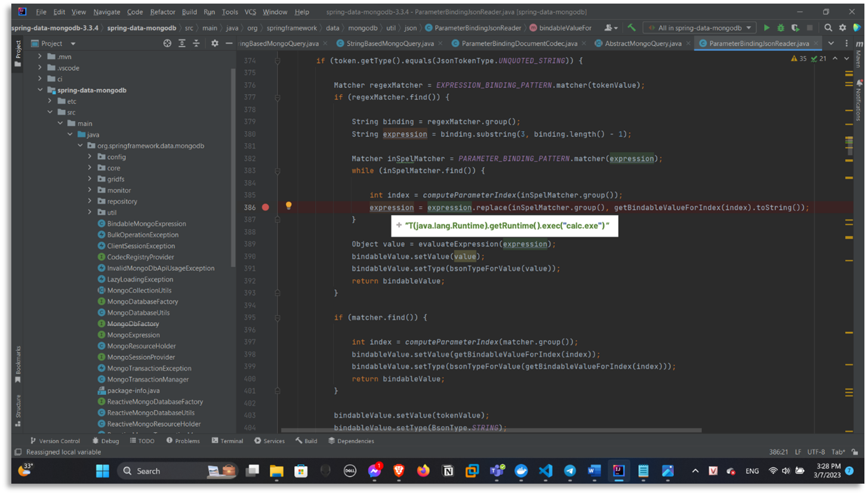
Task: Click the warnings count 35 indicator
Action: pos(799,59)
